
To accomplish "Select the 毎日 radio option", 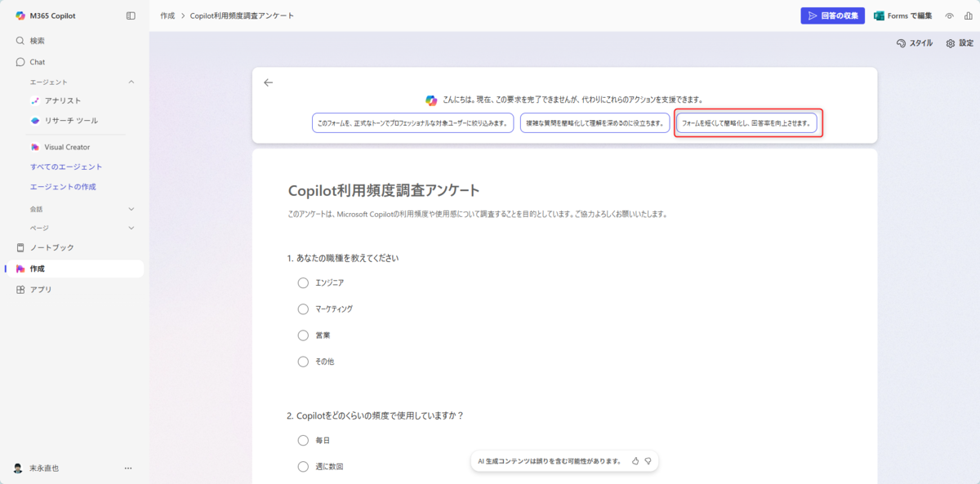I will 303,440.
